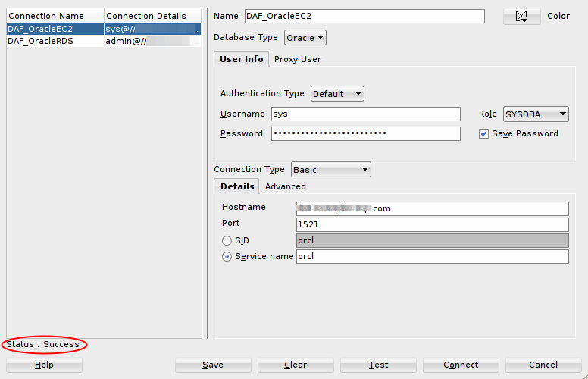Screen dimensions: 588x379
Task: Open the connection Color picker button
Action: [521, 16]
